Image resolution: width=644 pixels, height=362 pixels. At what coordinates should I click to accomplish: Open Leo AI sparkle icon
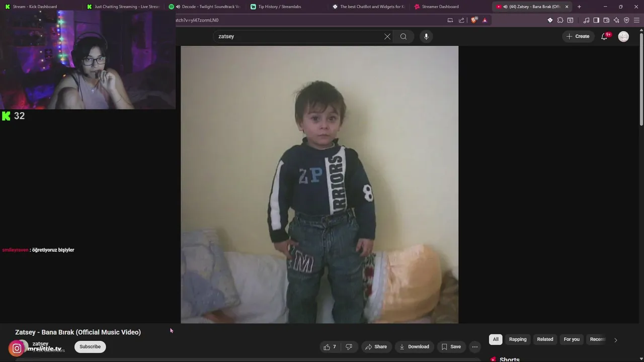[616, 20]
